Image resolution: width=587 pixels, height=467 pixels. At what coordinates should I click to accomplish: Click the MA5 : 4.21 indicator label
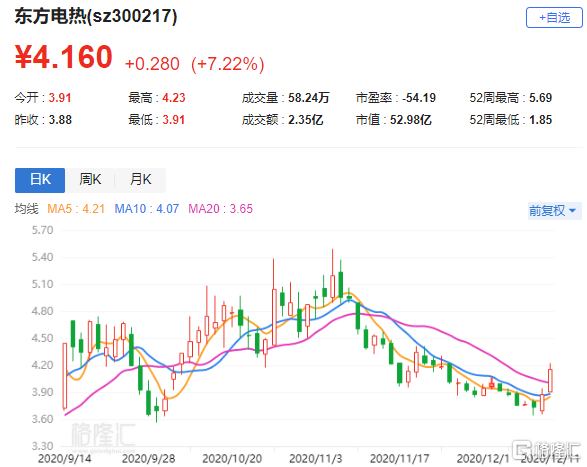coord(76,209)
